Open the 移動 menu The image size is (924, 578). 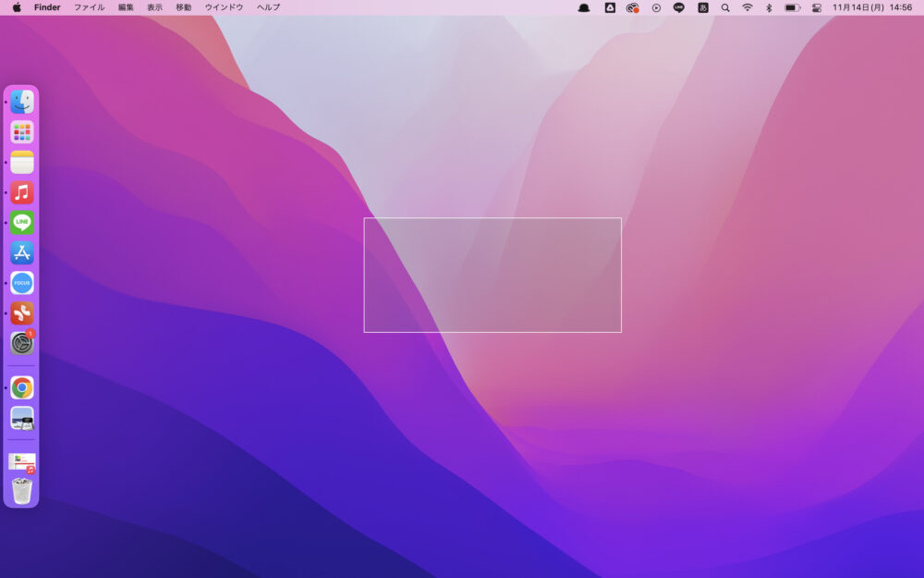tap(183, 7)
